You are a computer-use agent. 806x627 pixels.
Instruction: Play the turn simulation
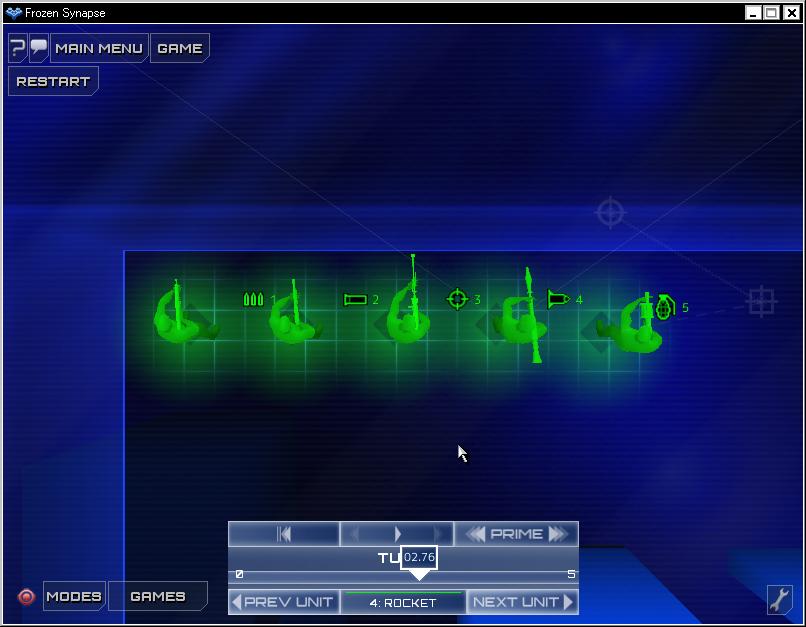[397, 534]
